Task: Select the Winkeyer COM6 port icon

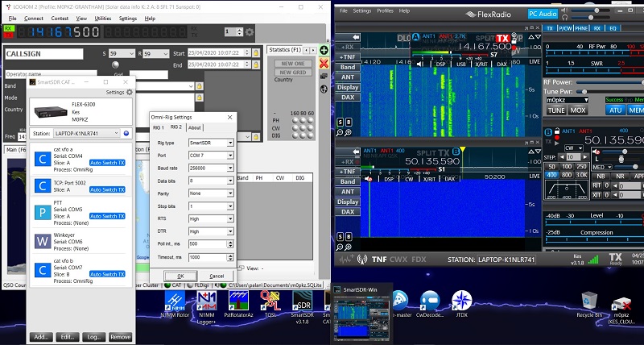Action: point(43,241)
